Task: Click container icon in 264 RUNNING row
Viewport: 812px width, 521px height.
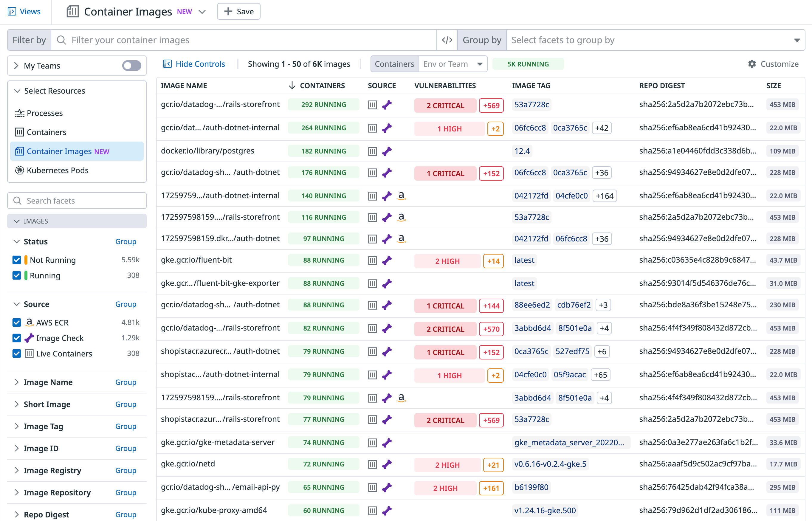Action: [x=372, y=128]
